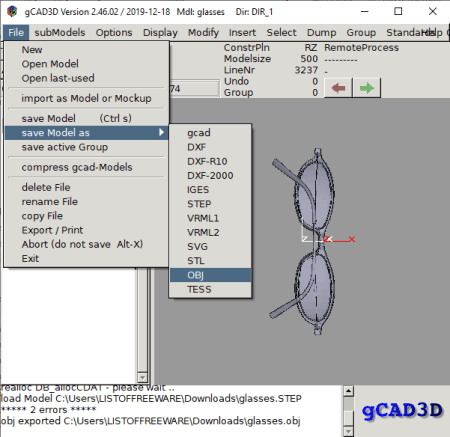The image size is (450, 437).
Task: Choose Open Model entry
Action: (x=86, y=64)
